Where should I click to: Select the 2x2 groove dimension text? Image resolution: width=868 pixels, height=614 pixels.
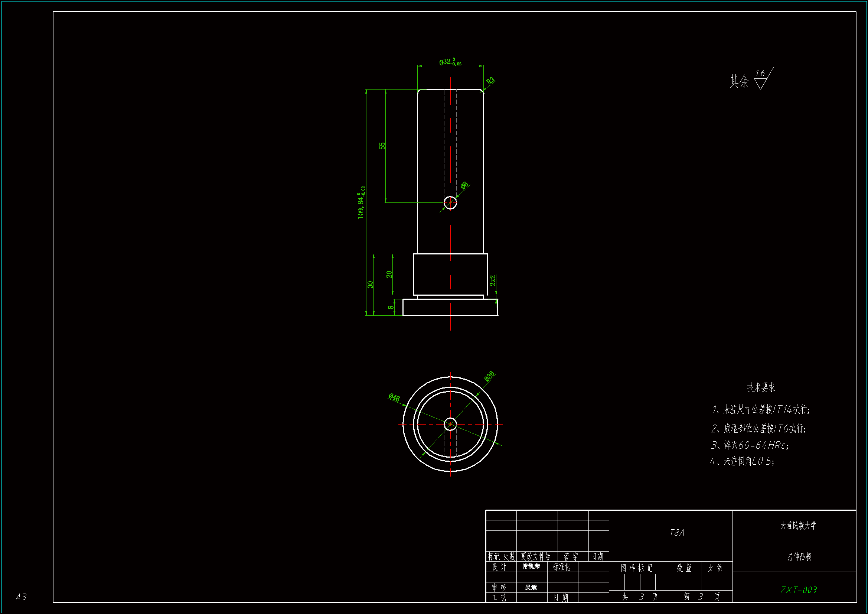tap(493, 280)
